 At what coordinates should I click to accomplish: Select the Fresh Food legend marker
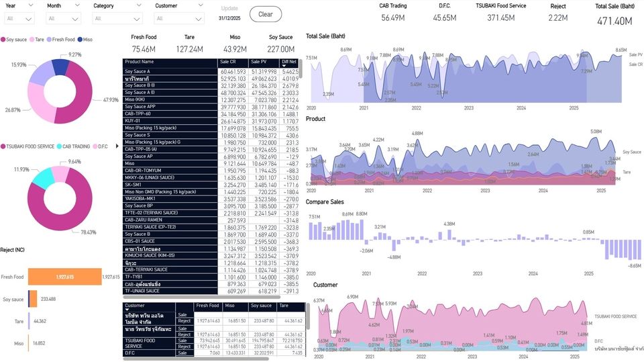[x=49, y=40]
